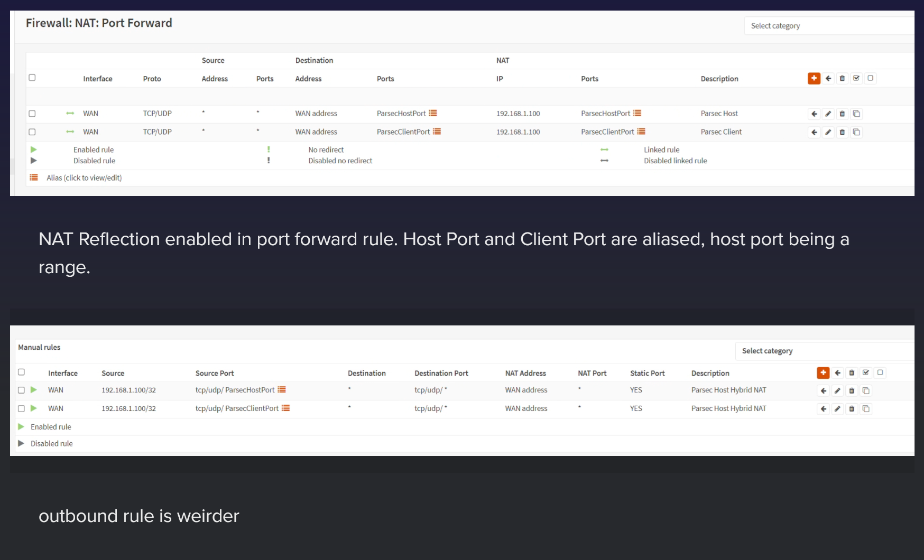Edit the Parsec Host port forward rule
The height and width of the screenshot is (560, 924).
pyautogui.click(x=828, y=114)
